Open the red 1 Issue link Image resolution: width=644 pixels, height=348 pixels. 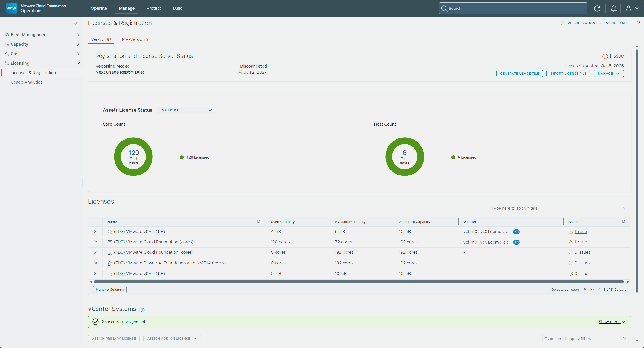[616, 56]
